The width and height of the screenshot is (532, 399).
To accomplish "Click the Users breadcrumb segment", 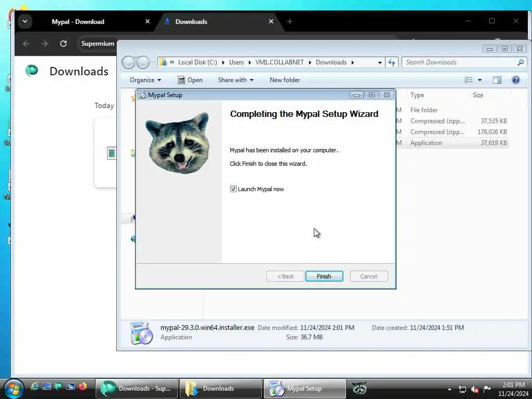I will click(236, 62).
